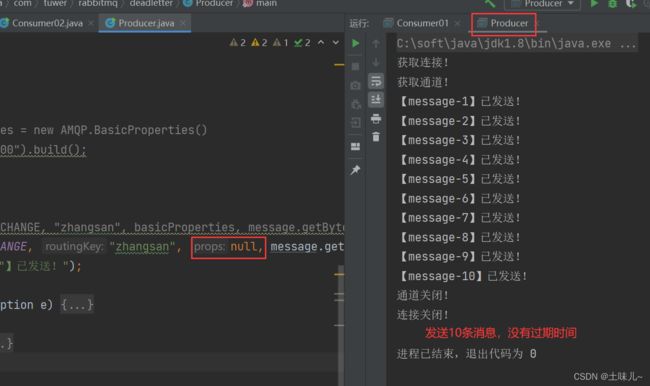Click the layout icon in the Run panel
The image size is (650, 386).
[355, 146]
